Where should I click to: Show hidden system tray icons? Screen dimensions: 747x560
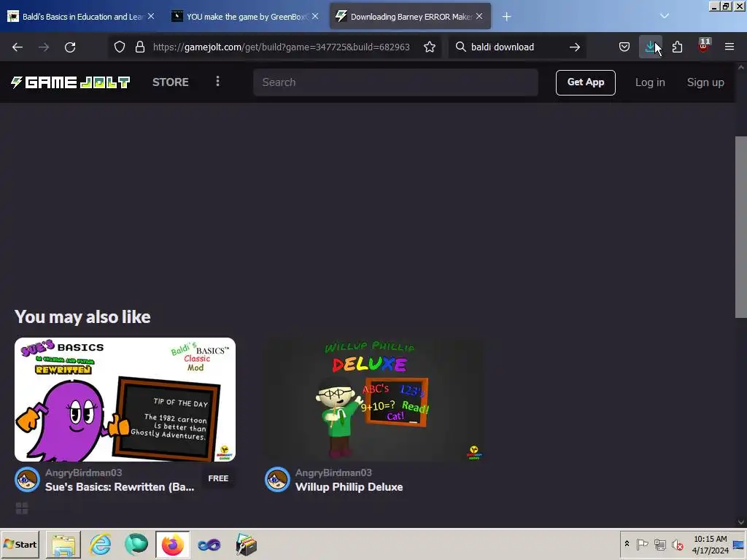[x=627, y=544]
